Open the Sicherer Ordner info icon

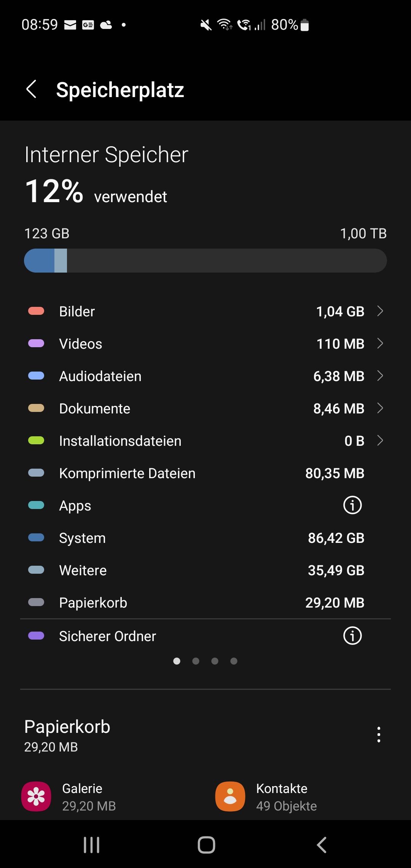[x=352, y=636]
